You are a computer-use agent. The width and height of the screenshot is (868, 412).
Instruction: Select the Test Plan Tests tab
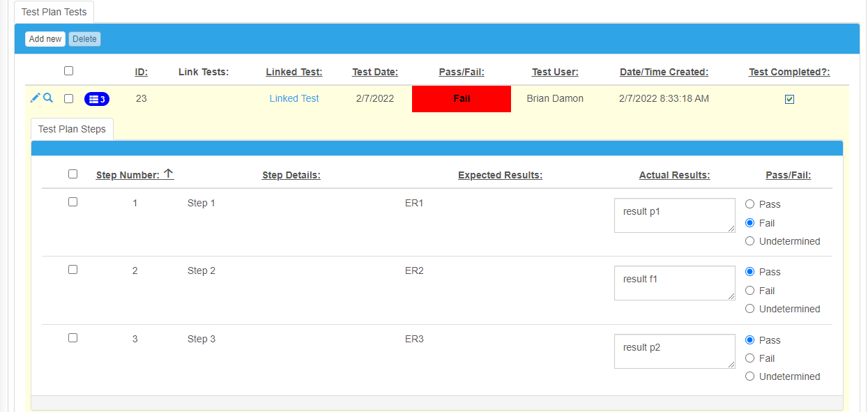coord(54,11)
